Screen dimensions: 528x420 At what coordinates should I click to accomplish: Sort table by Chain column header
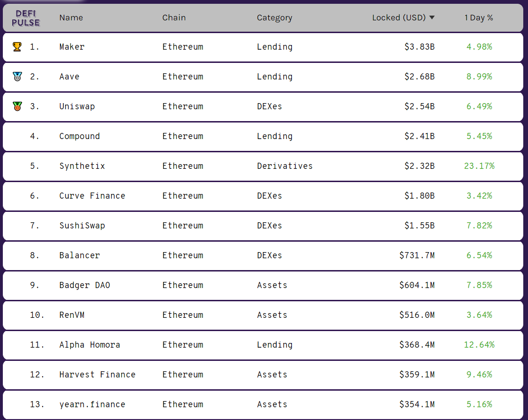click(174, 18)
